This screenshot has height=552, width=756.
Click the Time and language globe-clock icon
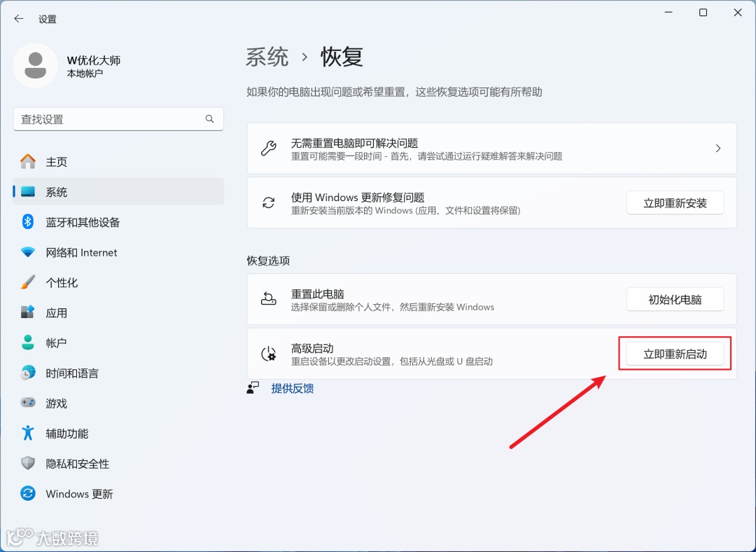point(28,373)
